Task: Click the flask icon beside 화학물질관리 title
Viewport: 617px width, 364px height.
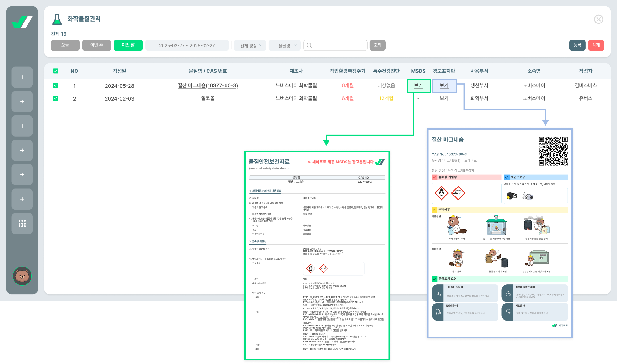Action: point(57,19)
